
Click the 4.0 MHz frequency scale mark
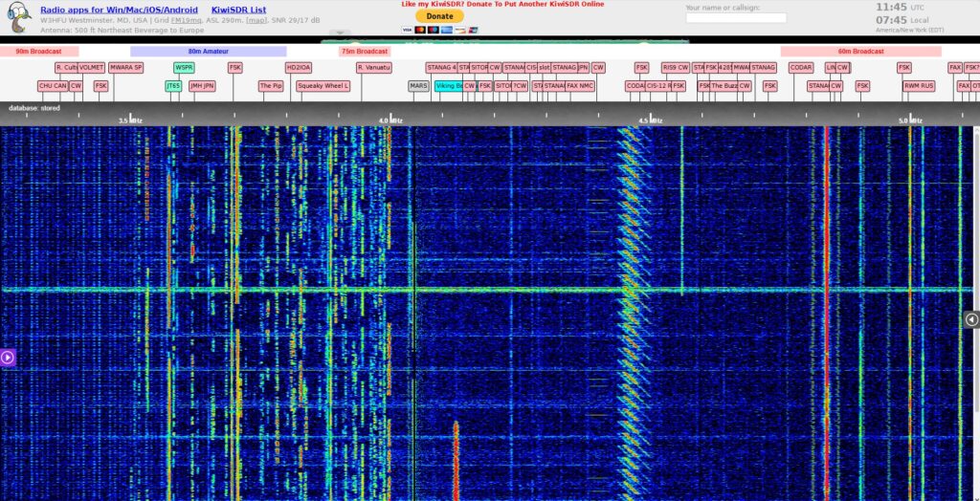pyautogui.click(x=390, y=120)
